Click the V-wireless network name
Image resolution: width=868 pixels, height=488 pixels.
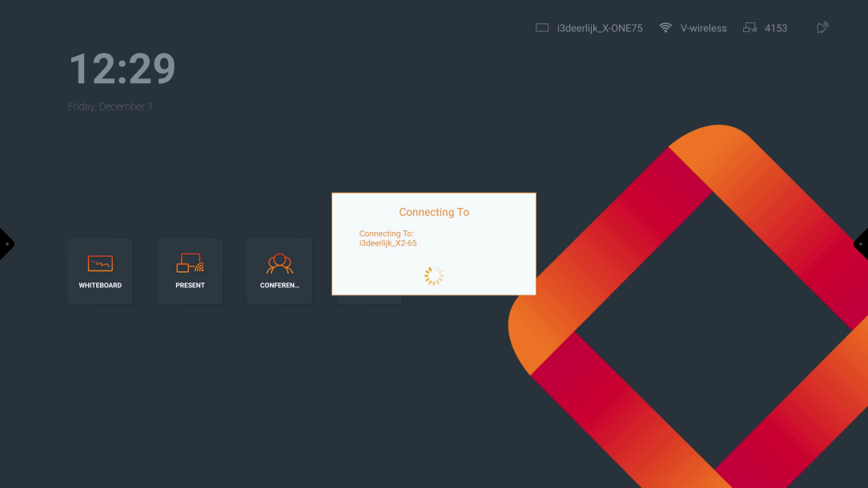click(x=703, y=28)
